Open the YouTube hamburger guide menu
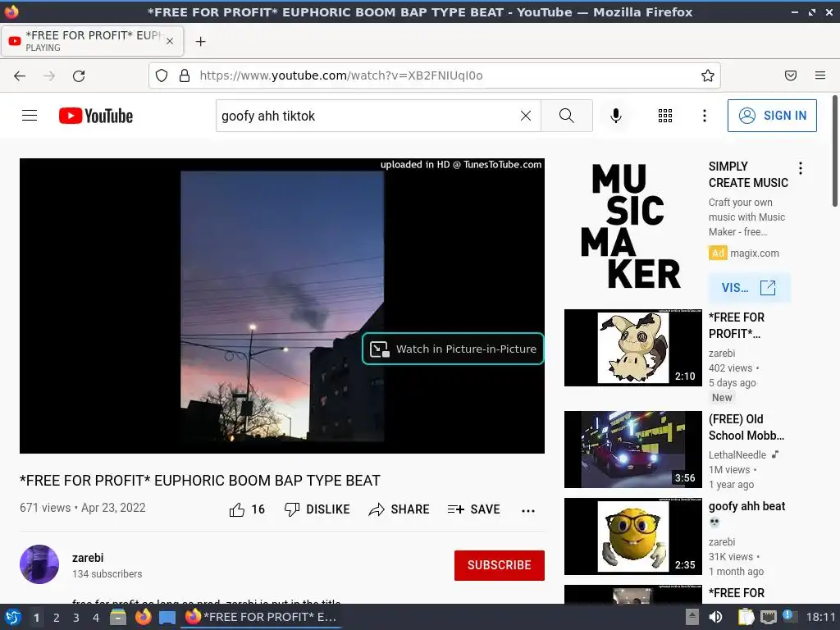Screen dimensions: 840x630 [x=30, y=116]
